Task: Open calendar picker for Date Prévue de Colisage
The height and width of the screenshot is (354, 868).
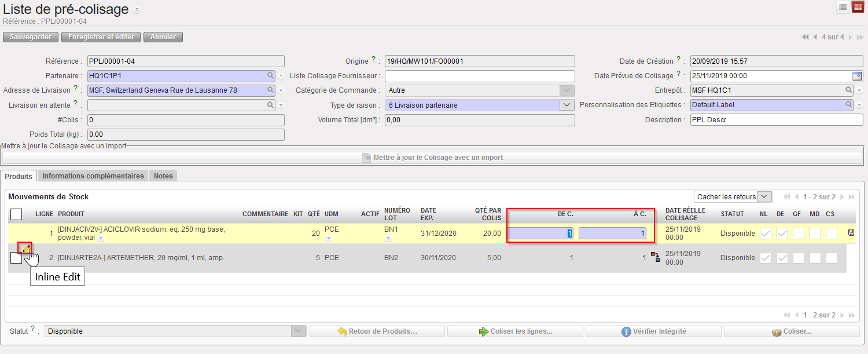Action: click(x=857, y=76)
